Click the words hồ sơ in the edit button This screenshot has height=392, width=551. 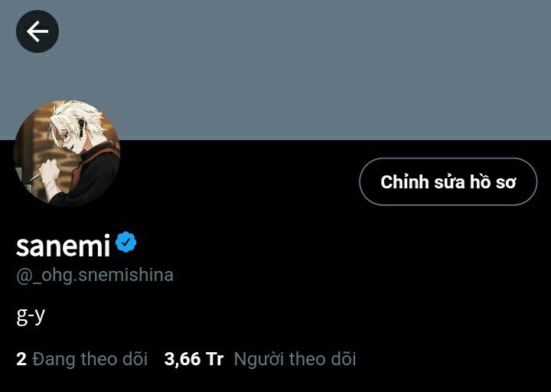click(x=493, y=181)
